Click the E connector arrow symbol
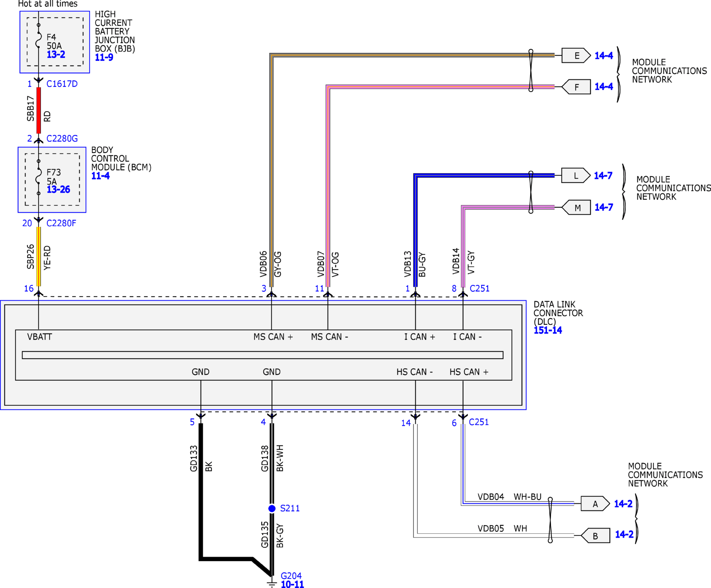Image resolution: width=711 pixels, height=588 pixels. pyautogui.click(x=576, y=55)
